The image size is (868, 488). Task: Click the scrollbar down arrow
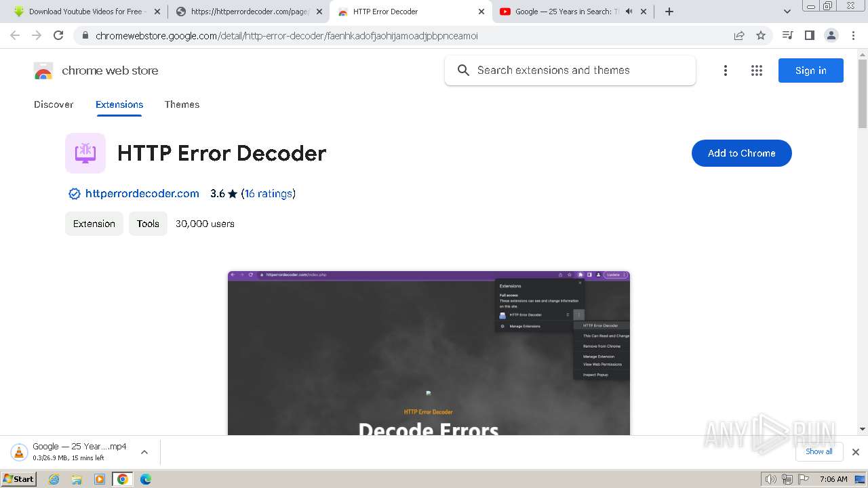[x=863, y=429]
